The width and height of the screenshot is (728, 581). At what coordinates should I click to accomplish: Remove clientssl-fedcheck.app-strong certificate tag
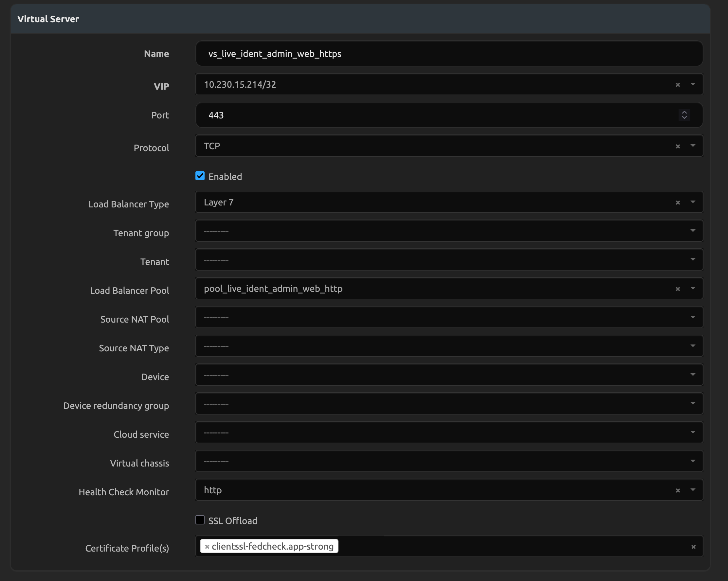207,546
